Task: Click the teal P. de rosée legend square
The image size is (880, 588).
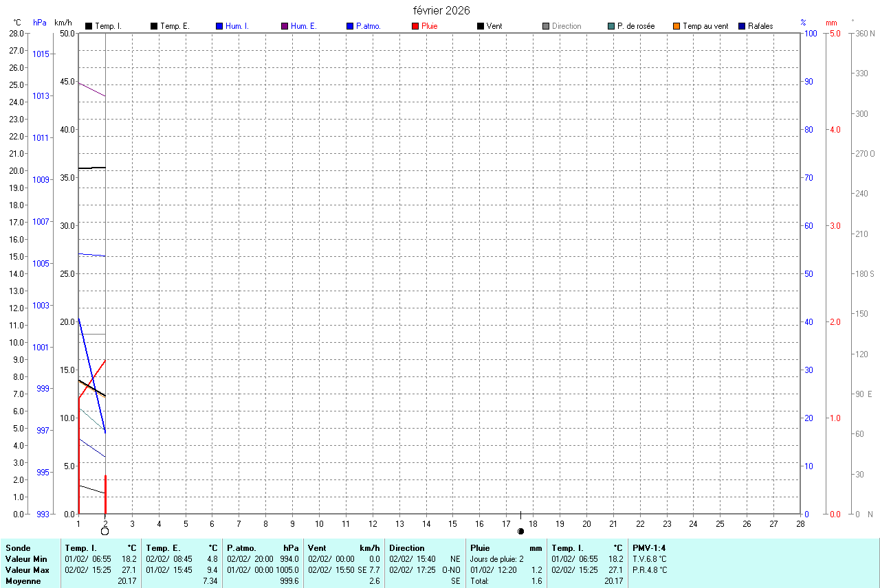Action: (x=611, y=26)
